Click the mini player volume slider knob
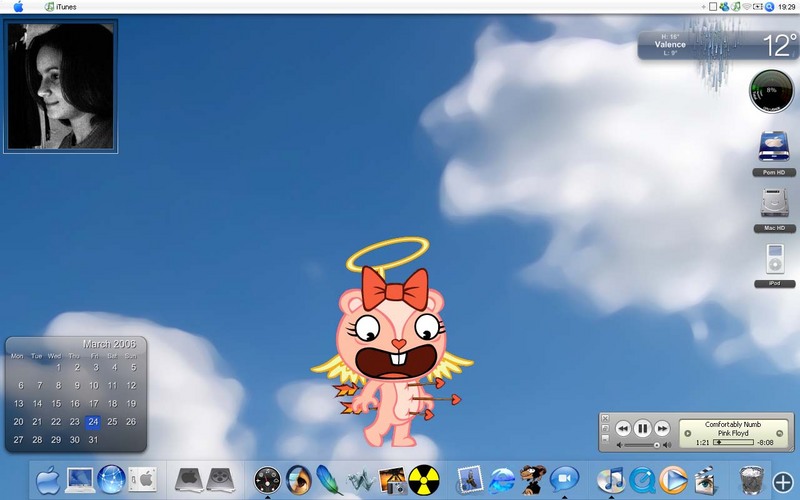This screenshot has height=500, width=800. pos(657,445)
